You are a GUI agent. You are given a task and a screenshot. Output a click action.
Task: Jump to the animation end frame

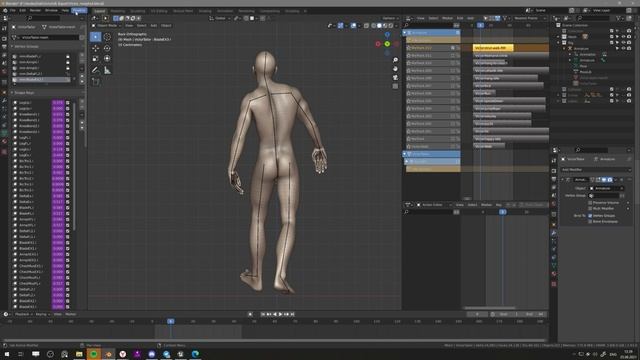(292, 314)
